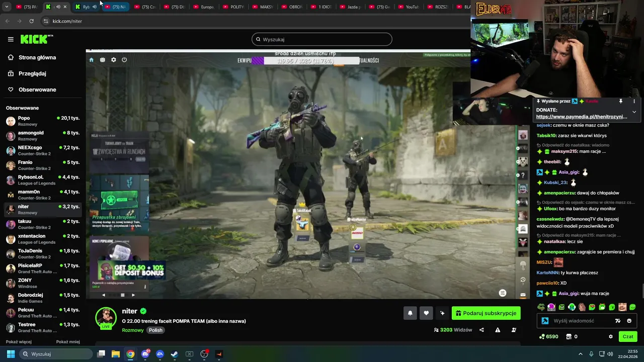Click the round menu icon at stream bottom right

[x=502, y=293]
